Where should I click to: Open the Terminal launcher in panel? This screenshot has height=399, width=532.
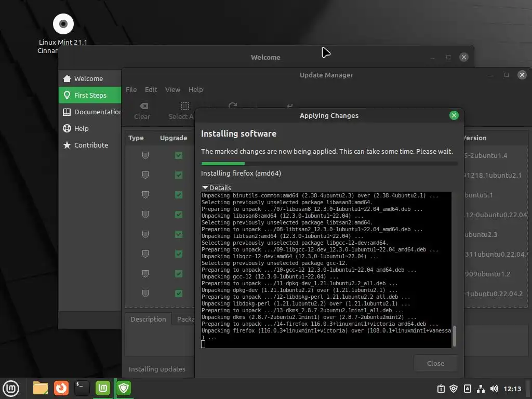[x=82, y=388]
